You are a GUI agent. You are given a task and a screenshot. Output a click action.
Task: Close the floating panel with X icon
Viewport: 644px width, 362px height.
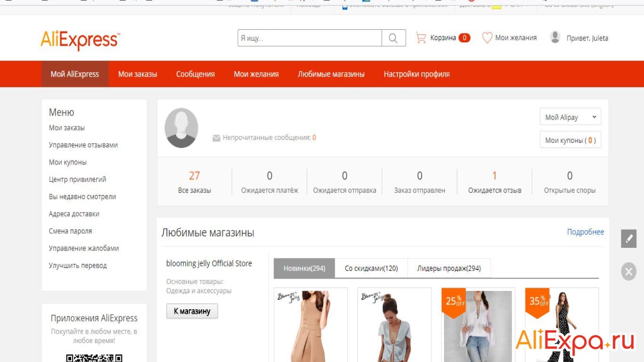[628, 271]
